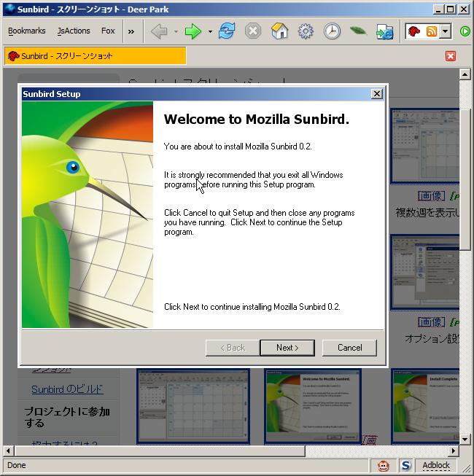
Task: Click the Welcome to Mozilla Sunbird heading
Action: [x=257, y=120]
